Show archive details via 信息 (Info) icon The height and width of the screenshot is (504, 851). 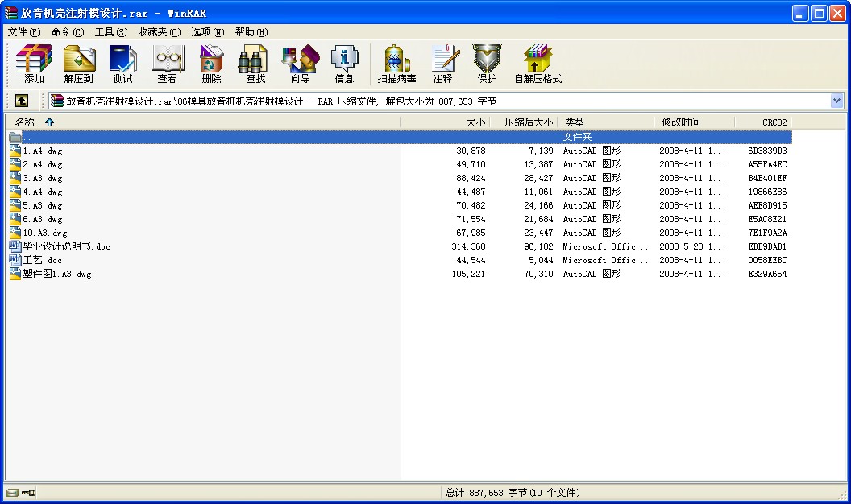coord(344,64)
